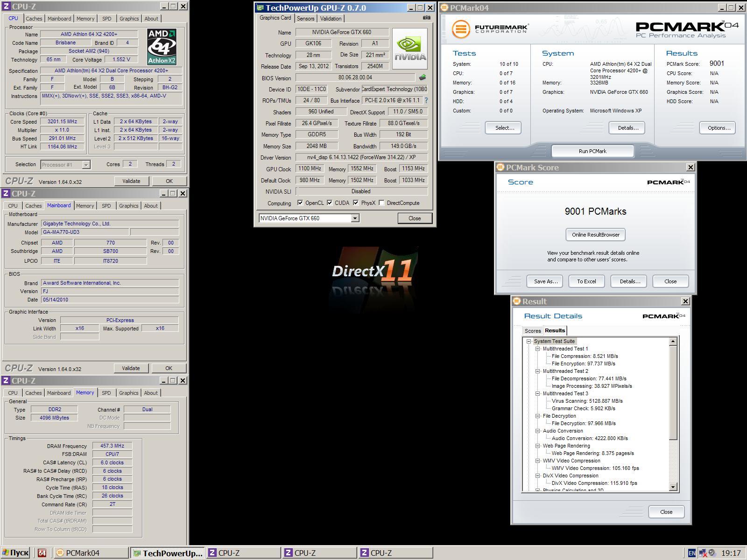Click the Core Speed value field
The width and height of the screenshot is (747, 560).
tap(62, 121)
